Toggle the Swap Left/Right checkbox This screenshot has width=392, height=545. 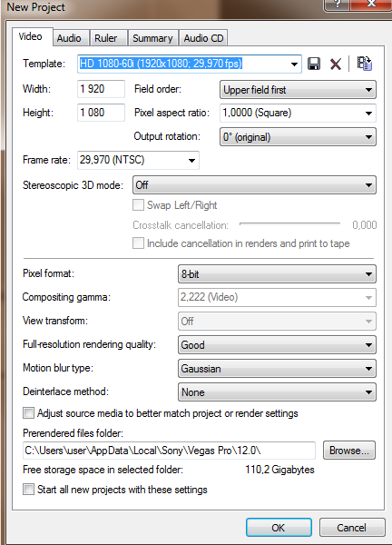pyautogui.click(x=138, y=205)
